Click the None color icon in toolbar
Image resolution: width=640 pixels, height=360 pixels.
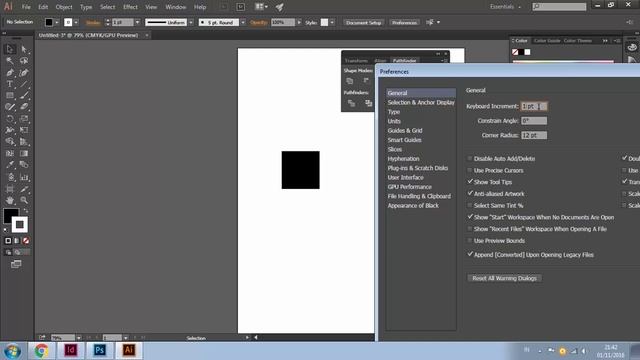coord(26,241)
